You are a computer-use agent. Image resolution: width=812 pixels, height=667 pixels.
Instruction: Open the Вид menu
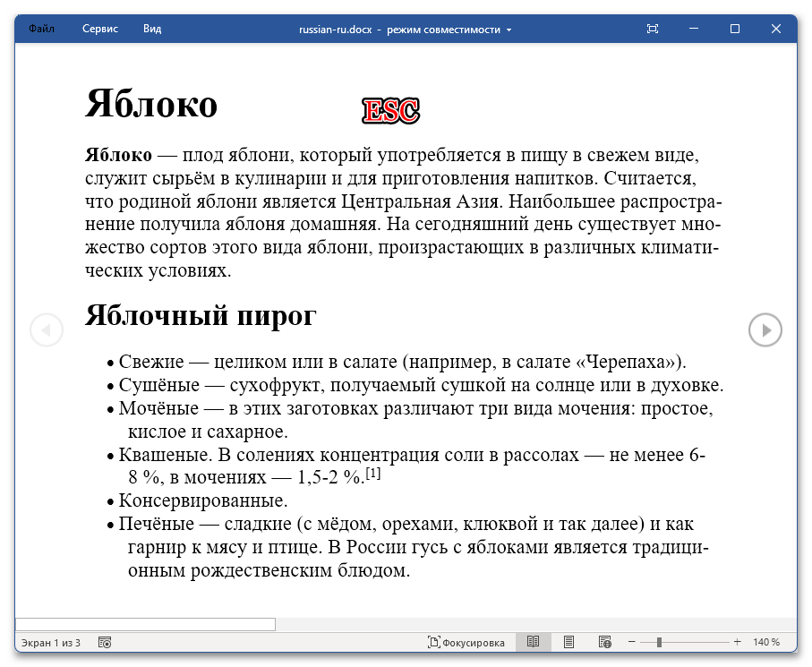(152, 29)
